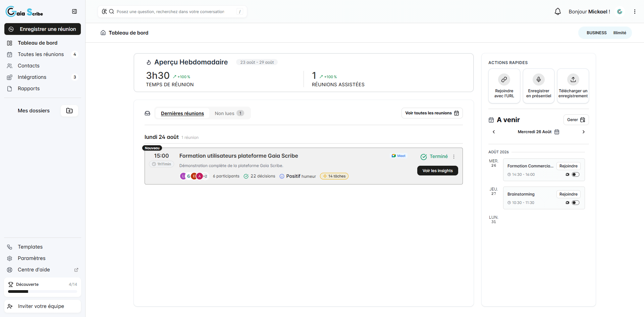Focus the search question input field
Screen dimensions: 644x317
(x=172, y=12)
